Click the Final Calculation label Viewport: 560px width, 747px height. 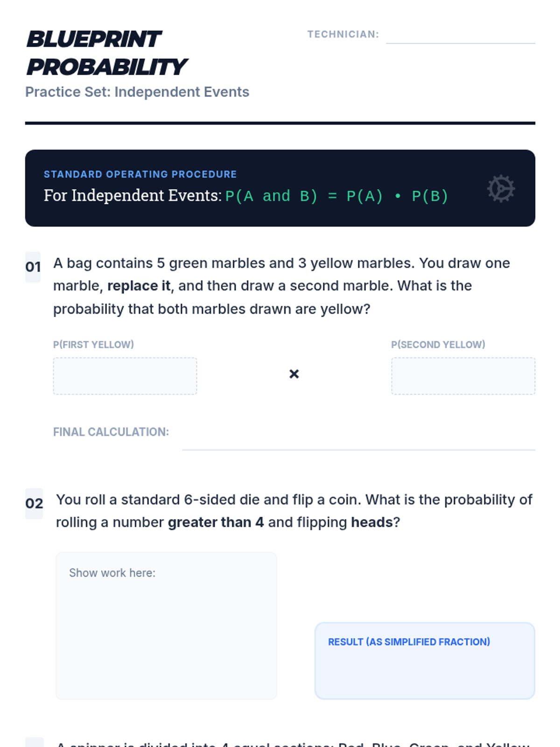coord(111,432)
